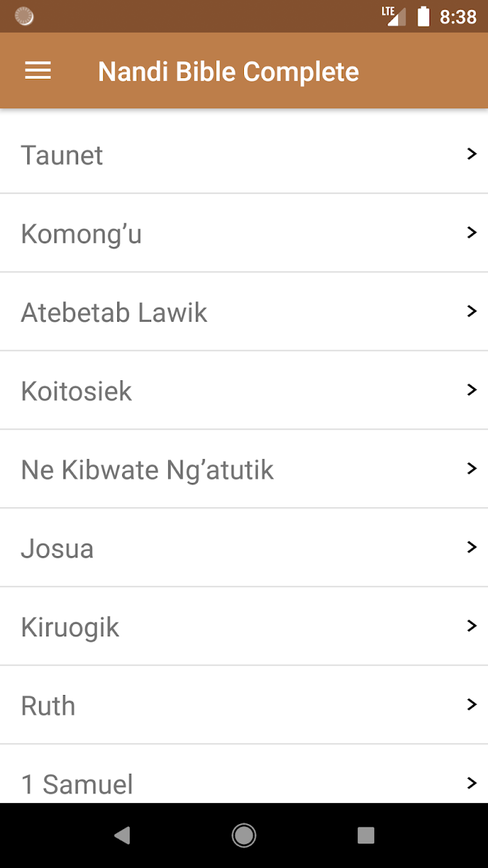Tap the recent apps square button
The height and width of the screenshot is (868, 488).
pos(365,835)
